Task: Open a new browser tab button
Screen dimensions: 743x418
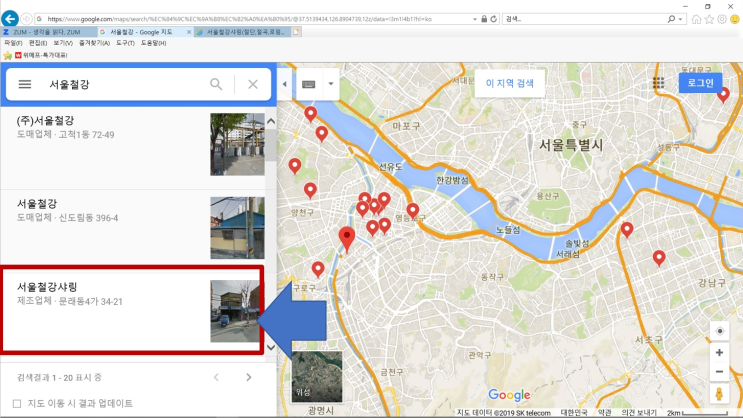Action: click(x=296, y=32)
